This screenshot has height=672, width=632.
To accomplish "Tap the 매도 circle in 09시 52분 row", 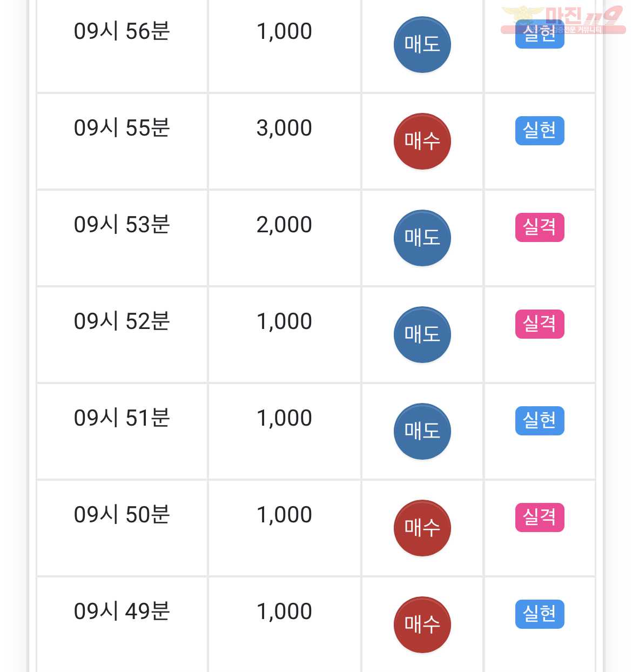I will (422, 334).
